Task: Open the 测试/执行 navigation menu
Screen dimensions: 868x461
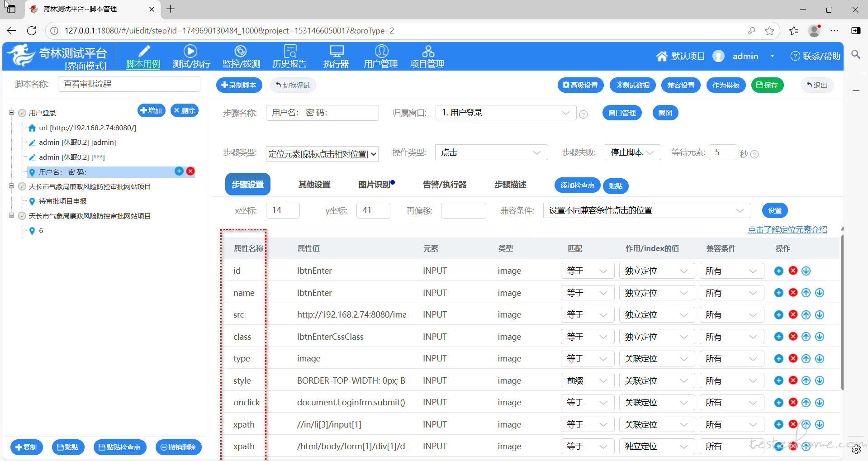Action: (x=191, y=57)
